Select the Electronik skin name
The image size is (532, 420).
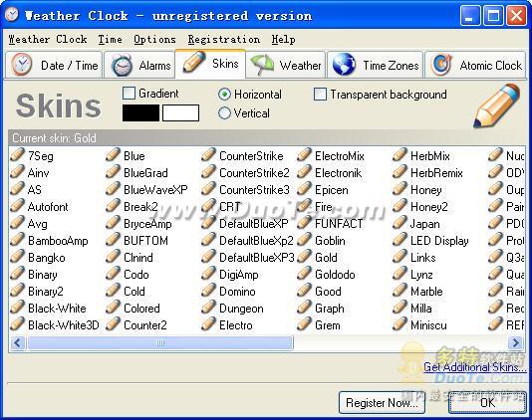(339, 173)
